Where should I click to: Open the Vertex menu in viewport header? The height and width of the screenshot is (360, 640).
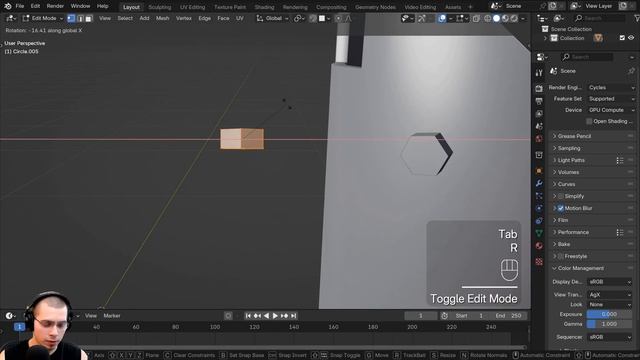point(184,18)
